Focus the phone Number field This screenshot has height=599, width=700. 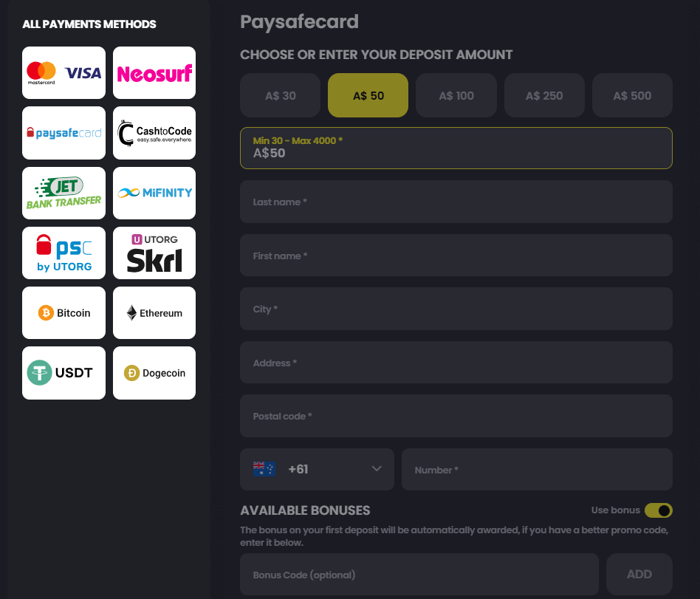click(537, 470)
